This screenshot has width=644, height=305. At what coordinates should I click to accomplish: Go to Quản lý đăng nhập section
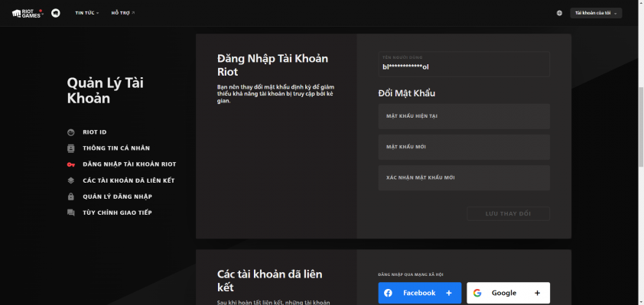[118, 196]
